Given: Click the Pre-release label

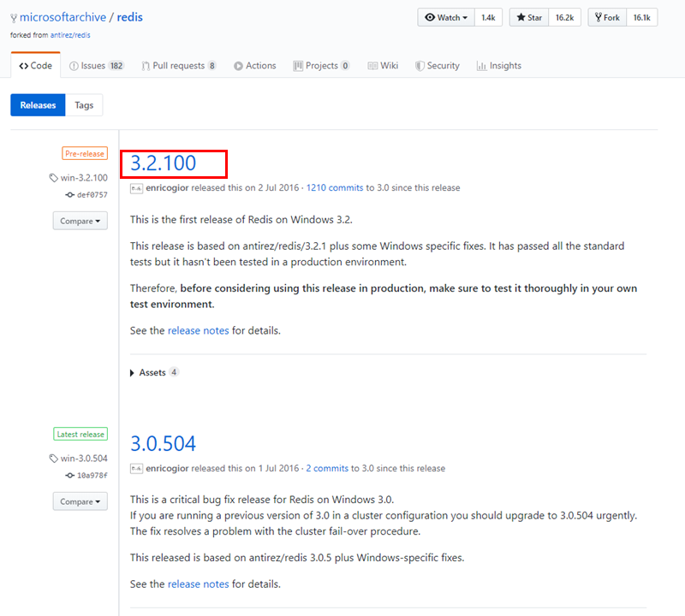Looking at the screenshot, I should pos(85,154).
